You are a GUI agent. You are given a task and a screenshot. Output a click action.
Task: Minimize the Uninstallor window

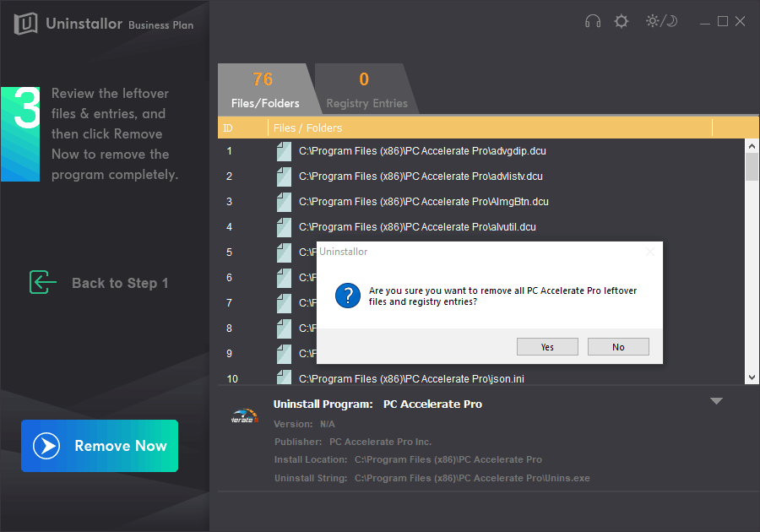705,22
